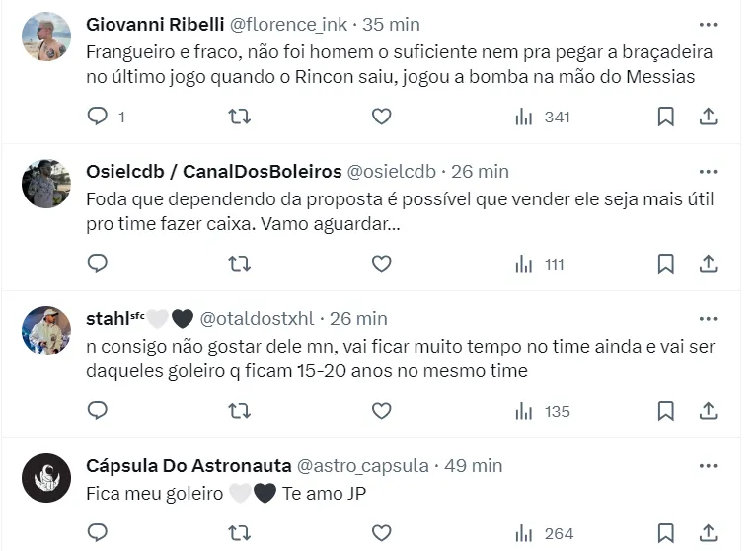This screenshot has width=756, height=551.
Task: Open the @astro_capsula profile handle
Action: [362, 465]
